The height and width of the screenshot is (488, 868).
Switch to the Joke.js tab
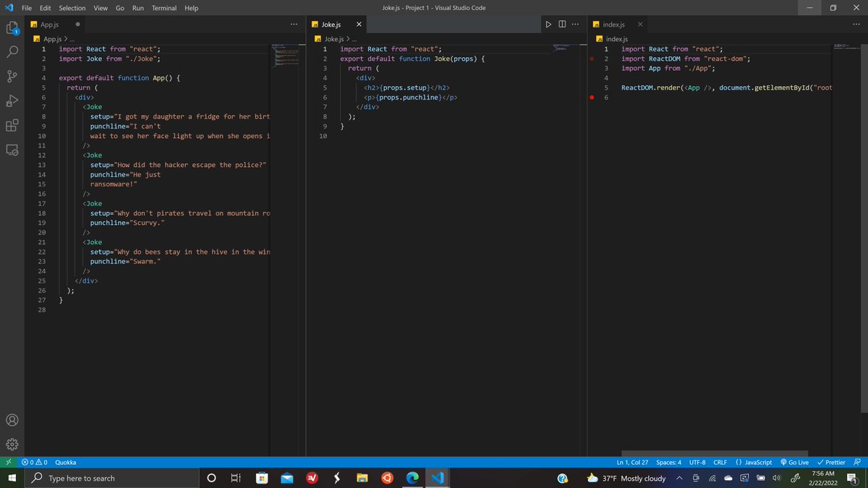[x=331, y=25]
